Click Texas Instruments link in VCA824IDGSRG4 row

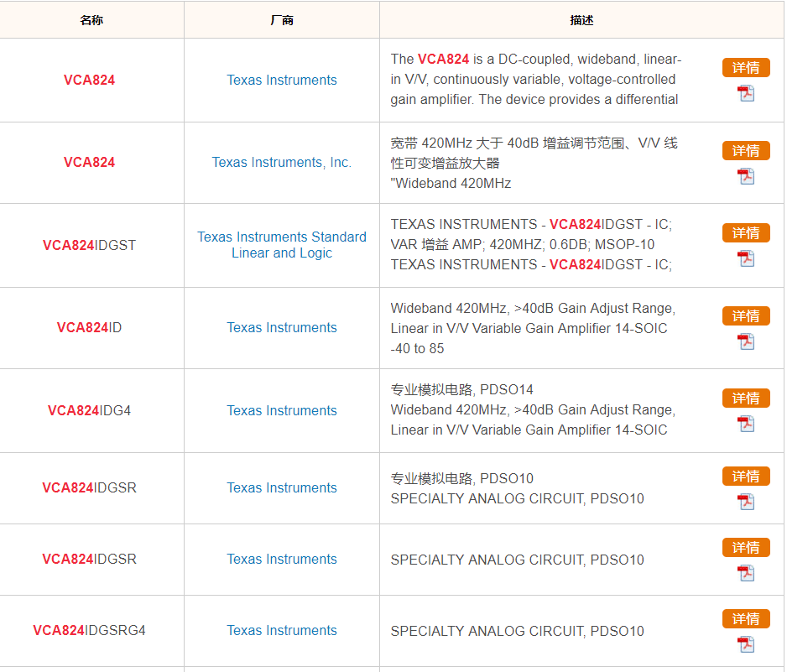click(282, 630)
